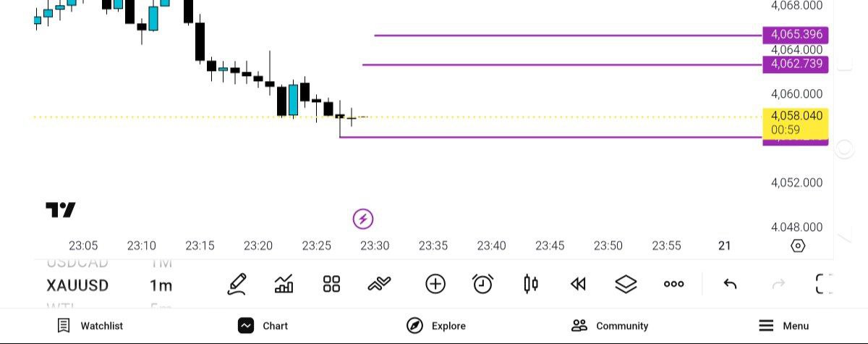This screenshot has height=344, width=868.
Task: Select the XAUUSD symbol selector
Action: coord(77,285)
